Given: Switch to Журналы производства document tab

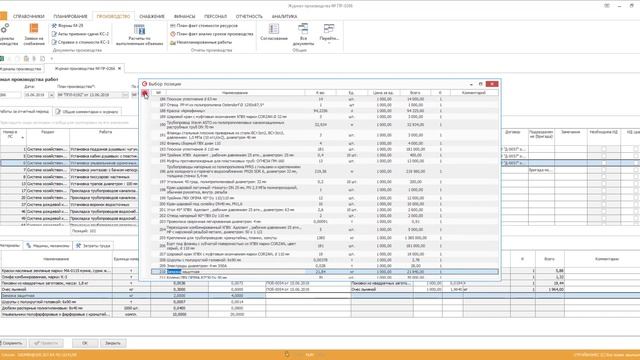Looking at the screenshot, I should [x=21, y=69].
